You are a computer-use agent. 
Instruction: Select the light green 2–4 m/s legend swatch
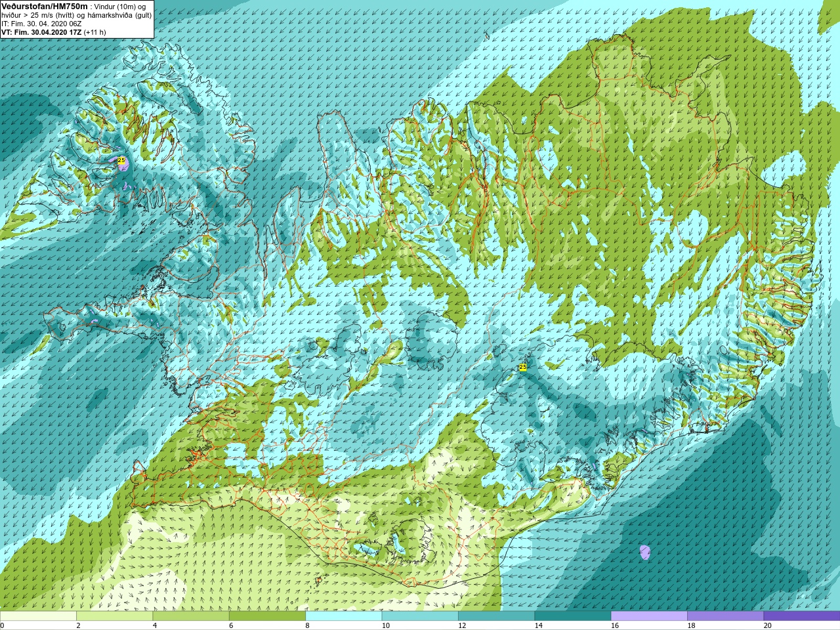[x=114, y=616]
